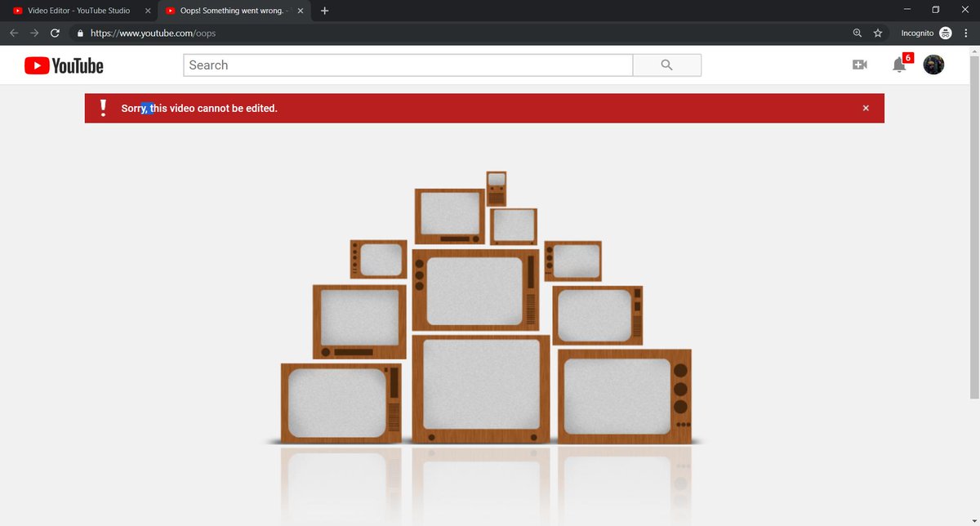The width and height of the screenshot is (980, 526).
Task: Go back to previous page
Action: (14, 33)
